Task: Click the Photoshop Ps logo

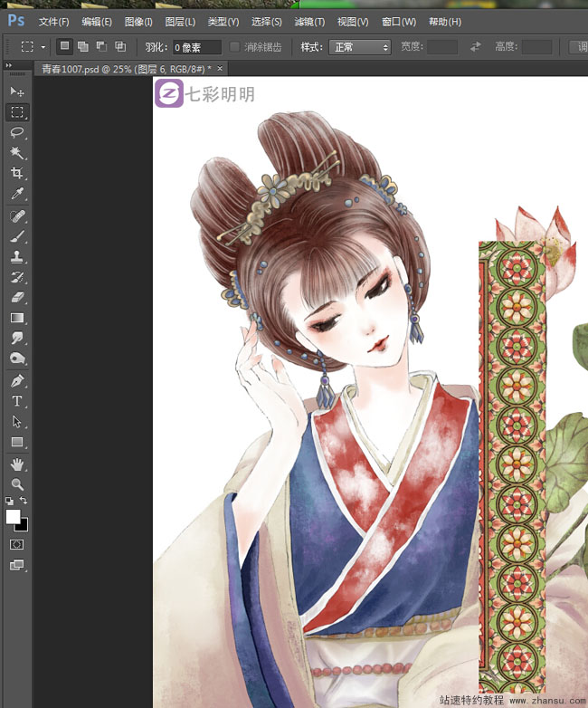Action: [15, 21]
